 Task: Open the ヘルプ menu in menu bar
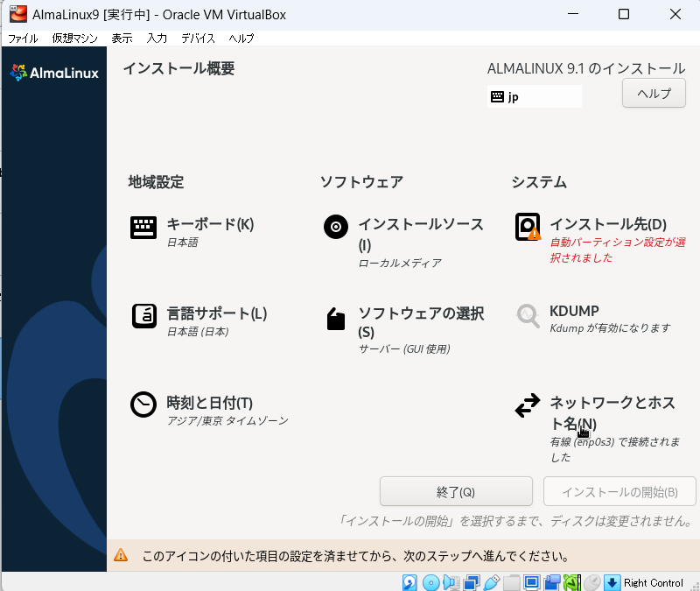click(241, 39)
